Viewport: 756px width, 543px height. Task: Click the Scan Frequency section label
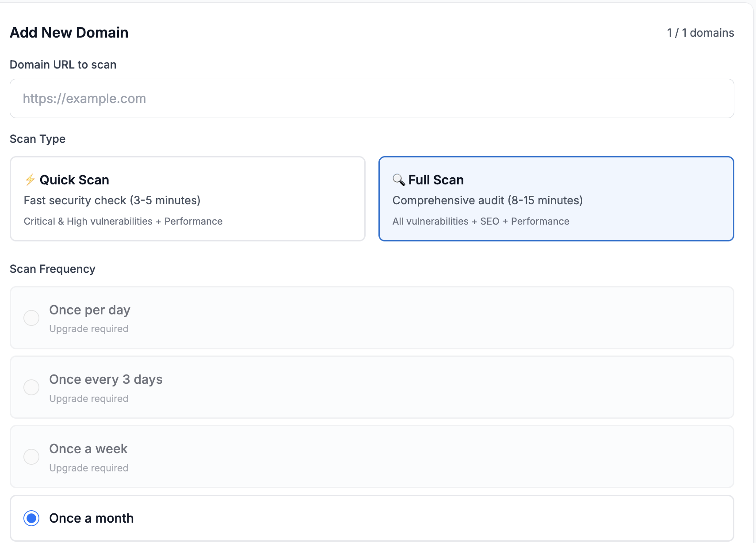pos(53,268)
